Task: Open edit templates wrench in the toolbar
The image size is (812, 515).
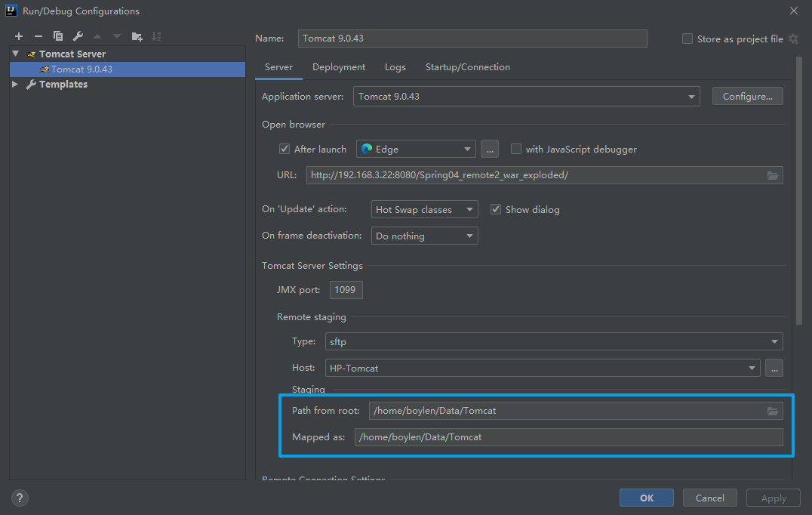Action: 78,36
